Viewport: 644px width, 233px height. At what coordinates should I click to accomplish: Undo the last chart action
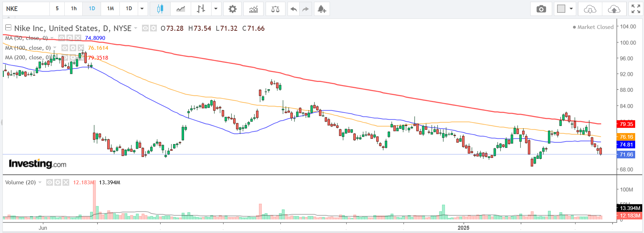(x=294, y=9)
